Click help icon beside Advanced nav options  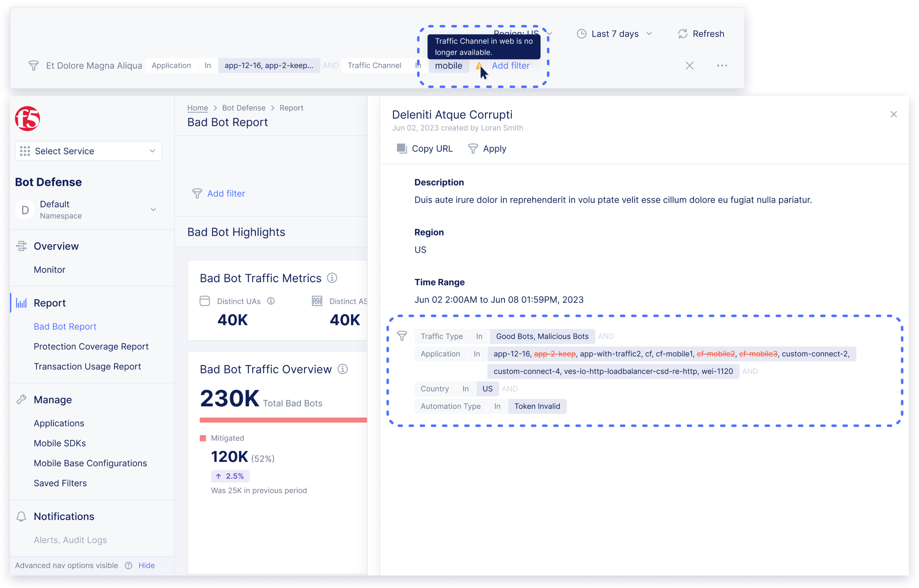tap(129, 566)
